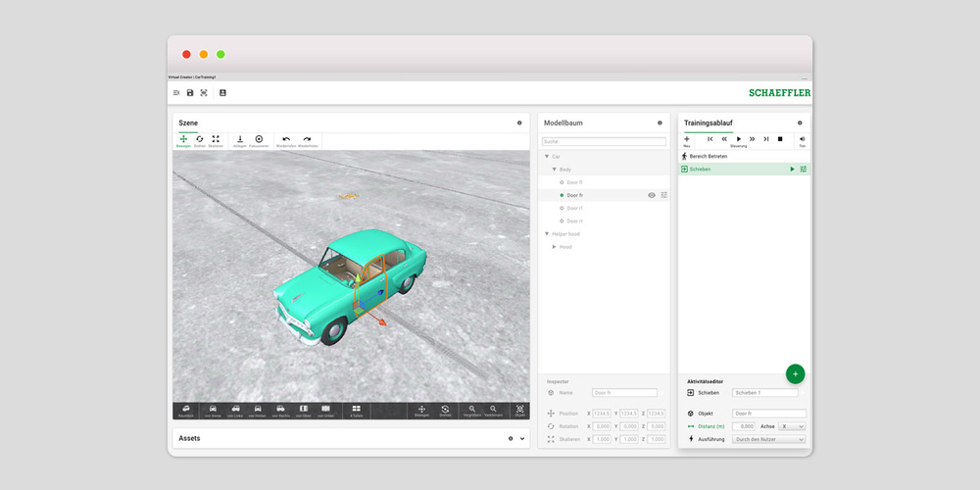The height and width of the screenshot is (490, 980).
Task: Click the green round plus button
Action: [795, 373]
